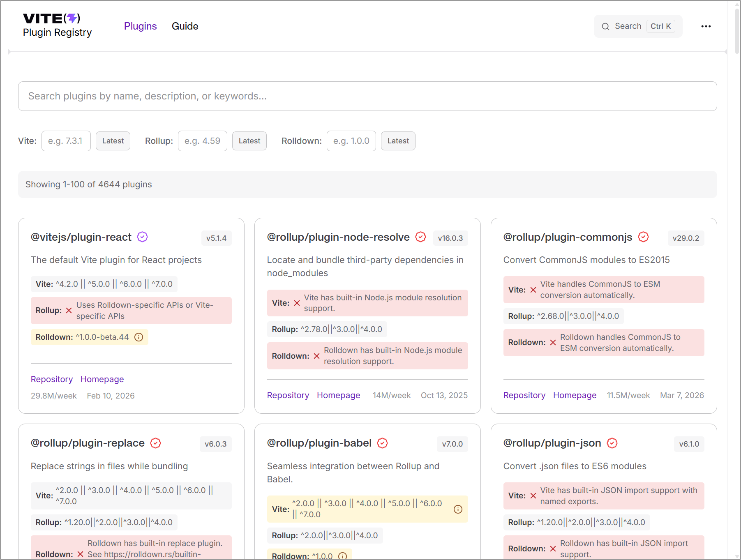This screenshot has width=741, height=560.
Task: Click X icon in plugin-json Vite row
Action: pos(533,496)
